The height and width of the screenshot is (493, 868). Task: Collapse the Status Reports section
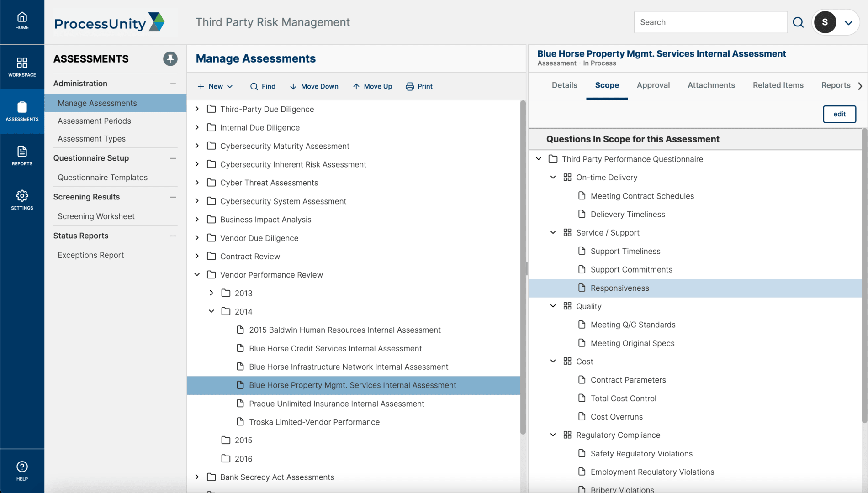click(173, 236)
